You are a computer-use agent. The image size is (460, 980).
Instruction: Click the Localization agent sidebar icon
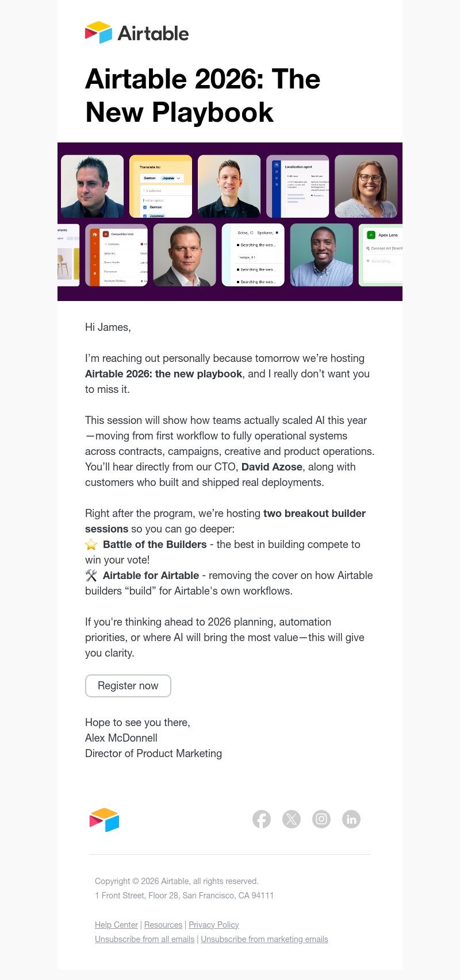click(x=277, y=165)
